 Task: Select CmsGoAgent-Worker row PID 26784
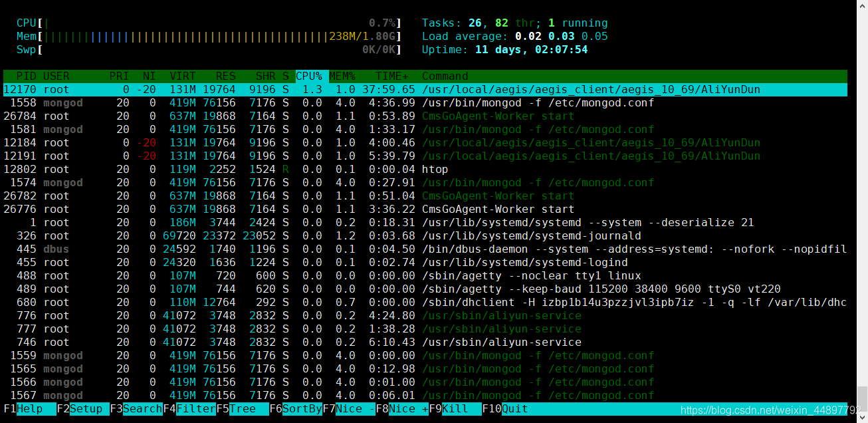(425, 116)
